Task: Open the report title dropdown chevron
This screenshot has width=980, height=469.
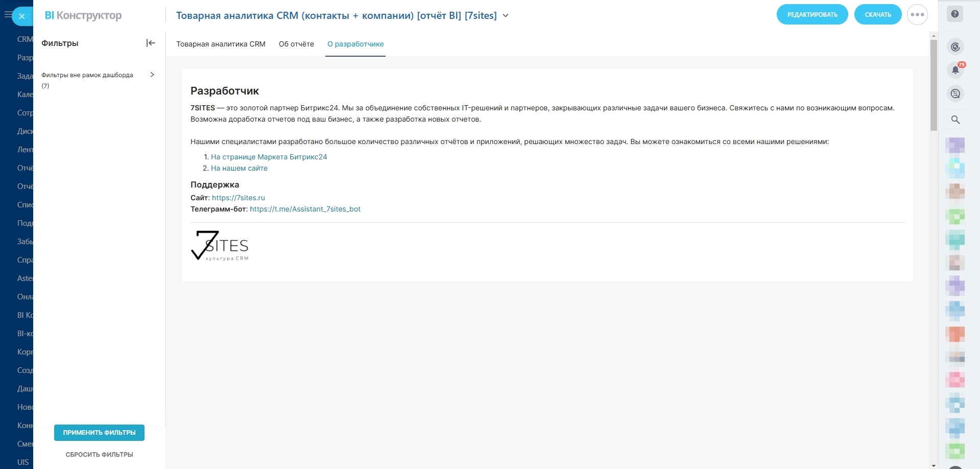Action: [506, 16]
